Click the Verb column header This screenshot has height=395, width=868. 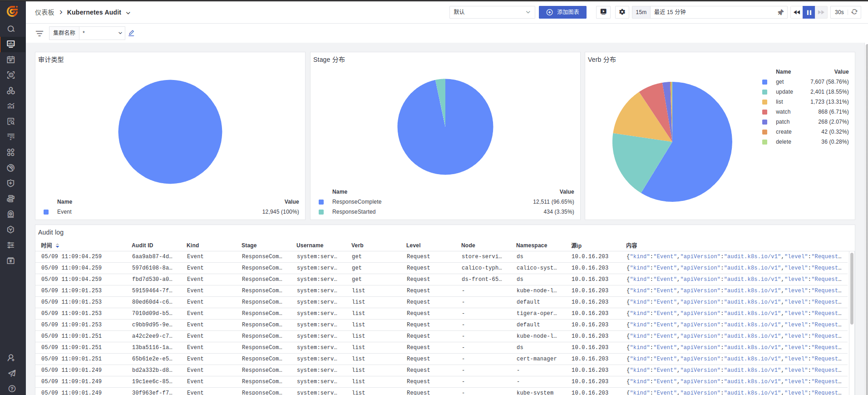(x=357, y=245)
